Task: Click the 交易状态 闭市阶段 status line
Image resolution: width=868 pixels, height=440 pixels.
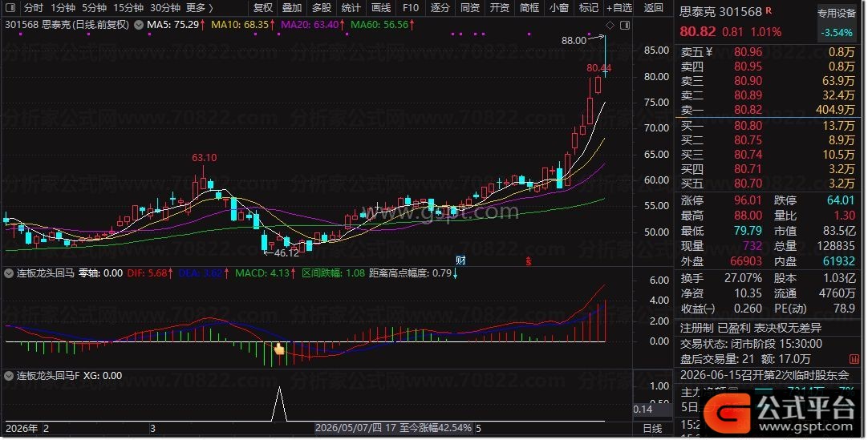Action: (x=751, y=344)
